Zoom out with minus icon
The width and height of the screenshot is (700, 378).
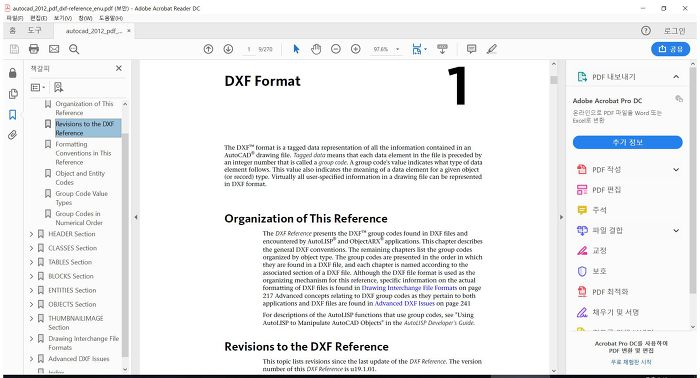336,49
